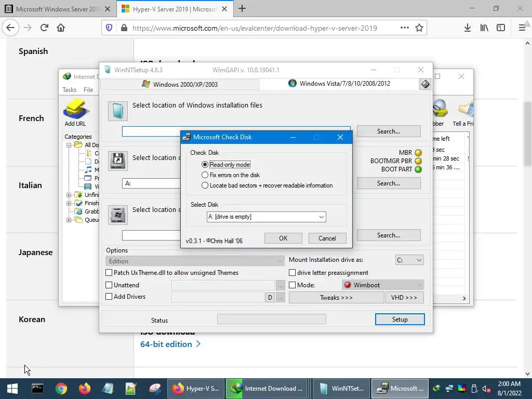The image size is (532, 399).
Task: Expand the Finished category
Action: tap(69, 203)
